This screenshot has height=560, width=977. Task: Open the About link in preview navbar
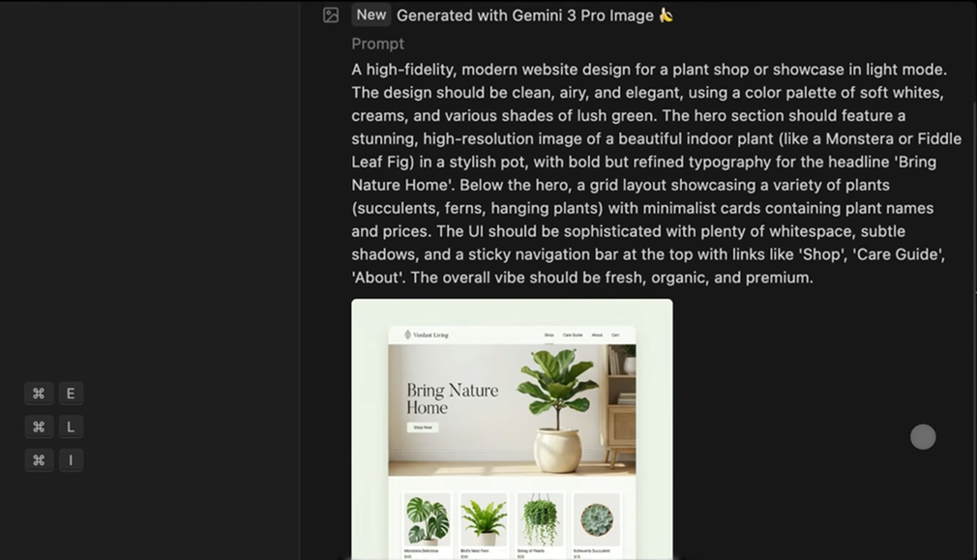[x=597, y=335]
